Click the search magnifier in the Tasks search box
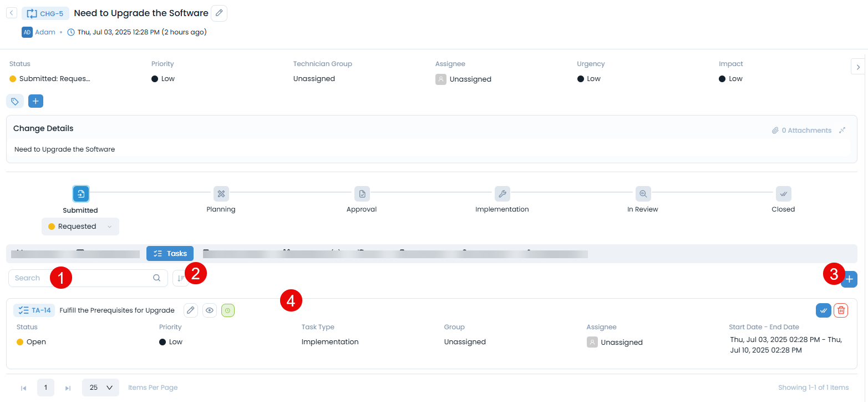The image size is (868, 402). point(156,278)
